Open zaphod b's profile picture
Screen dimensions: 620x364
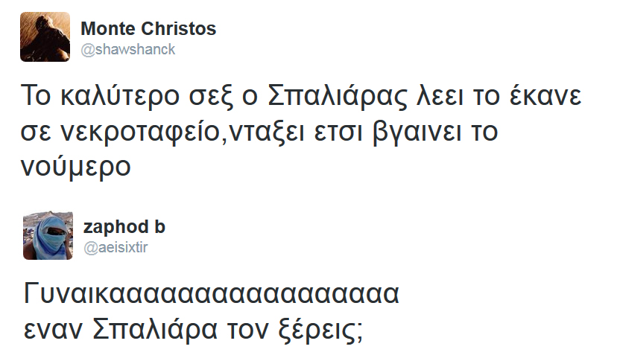(x=48, y=236)
